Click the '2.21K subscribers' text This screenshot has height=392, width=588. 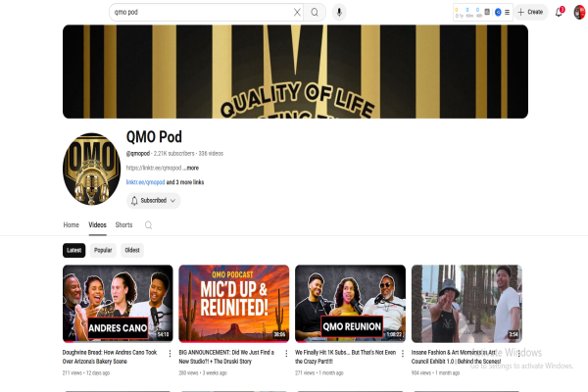174,154
